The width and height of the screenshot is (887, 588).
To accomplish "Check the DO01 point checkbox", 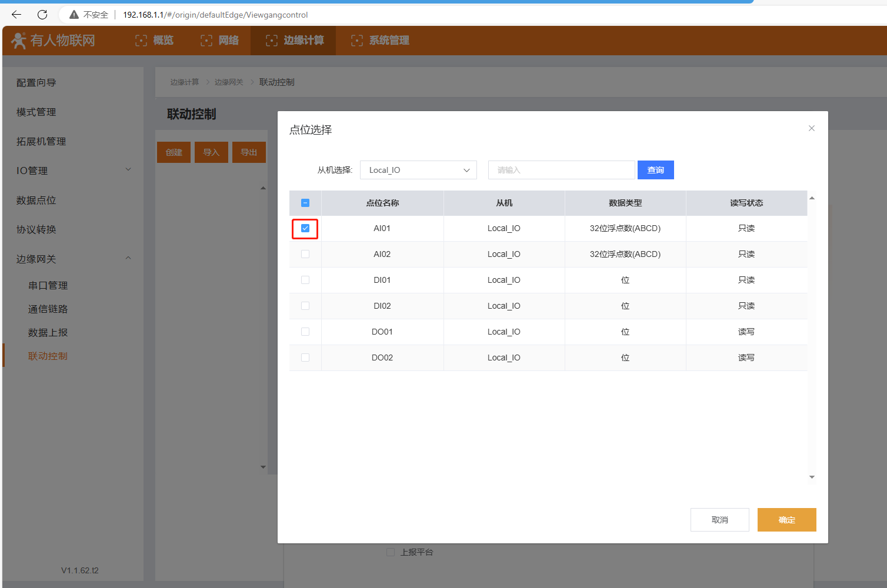I will click(x=305, y=332).
